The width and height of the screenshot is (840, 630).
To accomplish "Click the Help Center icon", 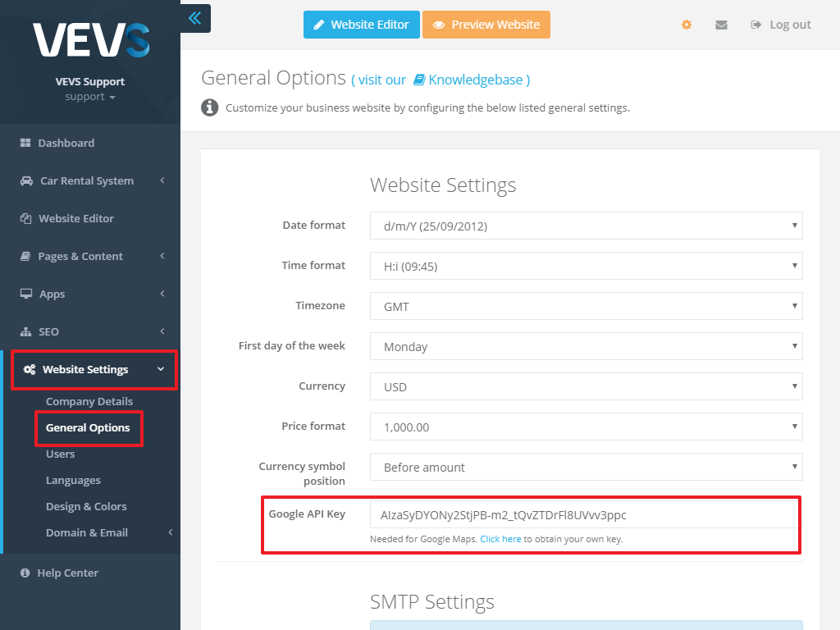I will 26,573.
